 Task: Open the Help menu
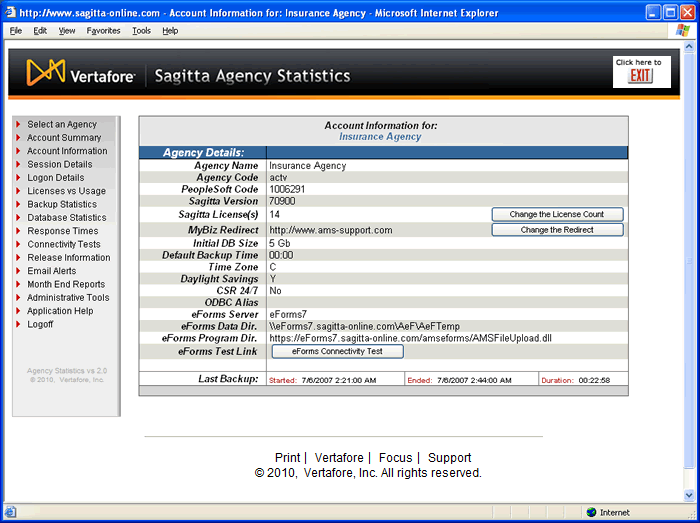(170, 31)
